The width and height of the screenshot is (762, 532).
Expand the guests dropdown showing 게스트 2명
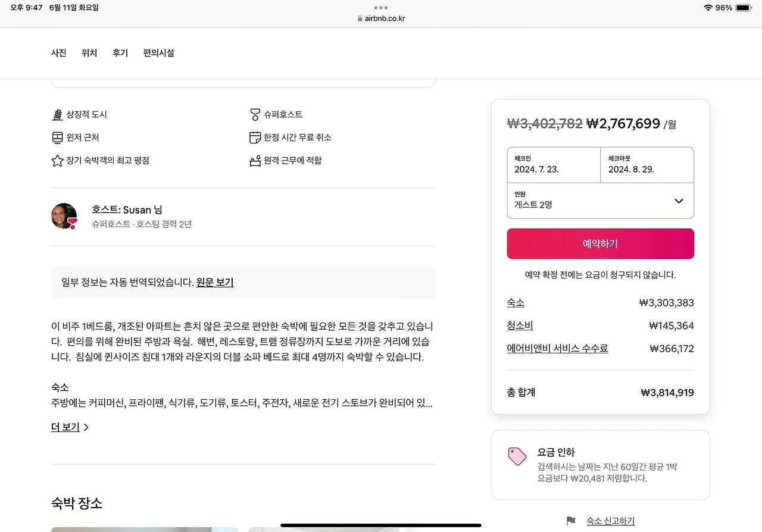click(600, 201)
